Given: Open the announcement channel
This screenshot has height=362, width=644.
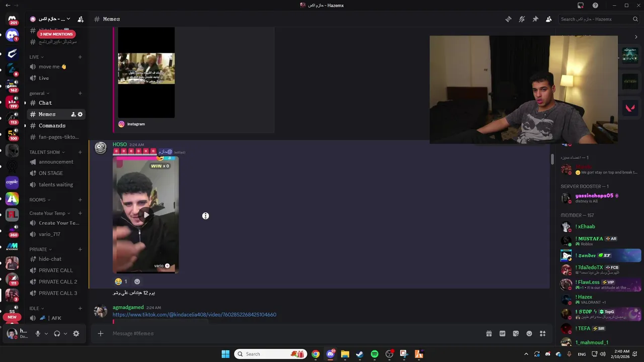Looking at the screenshot, I should tap(56, 162).
